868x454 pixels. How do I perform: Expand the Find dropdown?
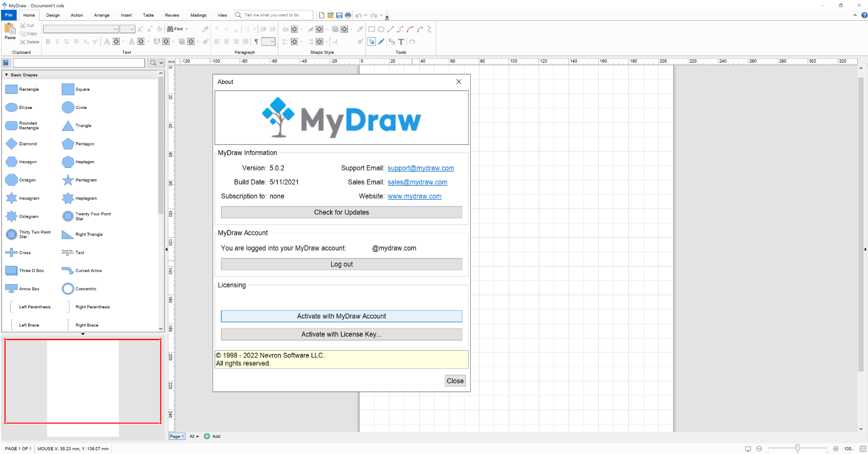tap(186, 29)
